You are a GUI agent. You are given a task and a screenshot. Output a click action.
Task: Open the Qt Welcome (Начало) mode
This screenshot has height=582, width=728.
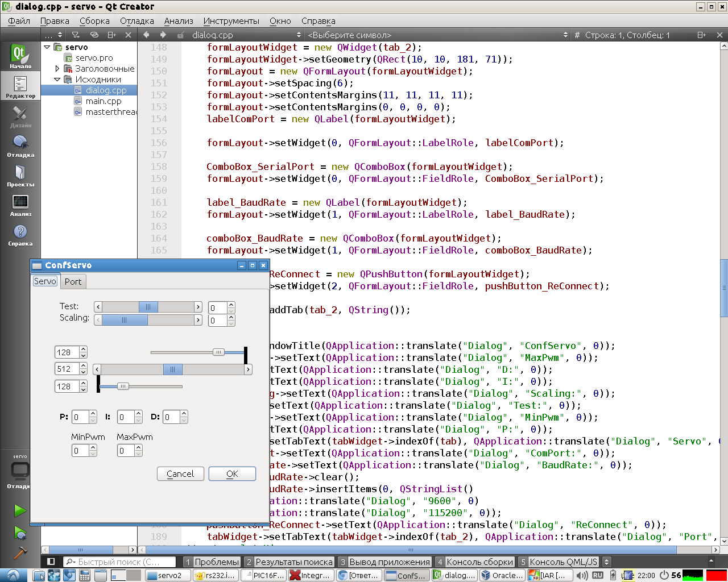tap(20, 56)
